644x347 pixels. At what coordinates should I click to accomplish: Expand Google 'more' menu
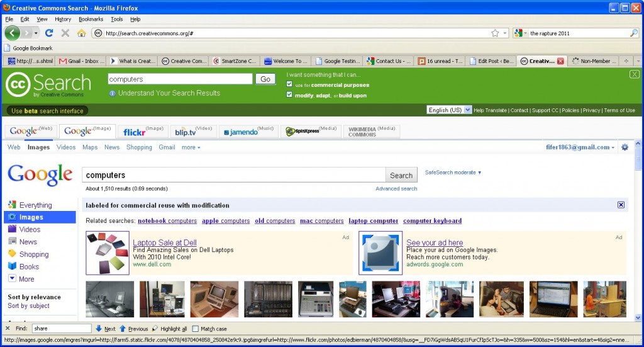point(191,147)
